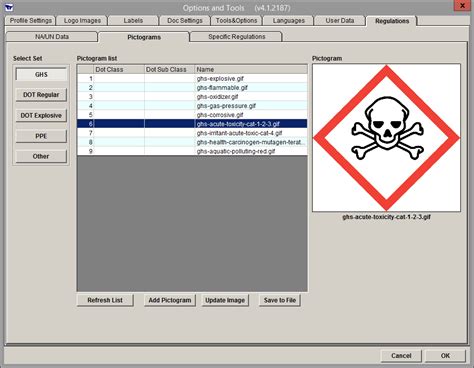Screen dimensions: 474x368
Task: Open the Specific Regulations sub-tab
Action: (x=237, y=37)
